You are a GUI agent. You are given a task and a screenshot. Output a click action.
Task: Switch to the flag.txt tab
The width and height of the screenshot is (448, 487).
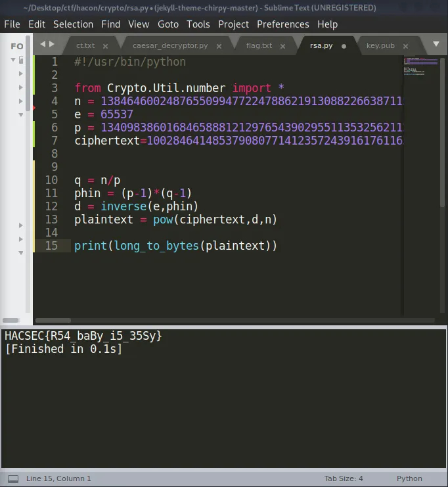[259, 46]
